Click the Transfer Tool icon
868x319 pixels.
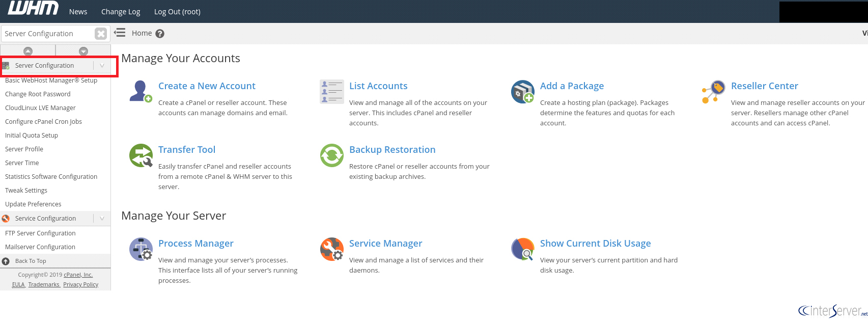(x=141, y=155)
